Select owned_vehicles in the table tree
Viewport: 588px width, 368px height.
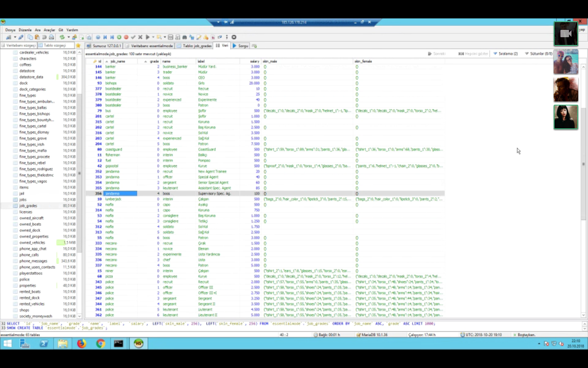tap(32, 242)
